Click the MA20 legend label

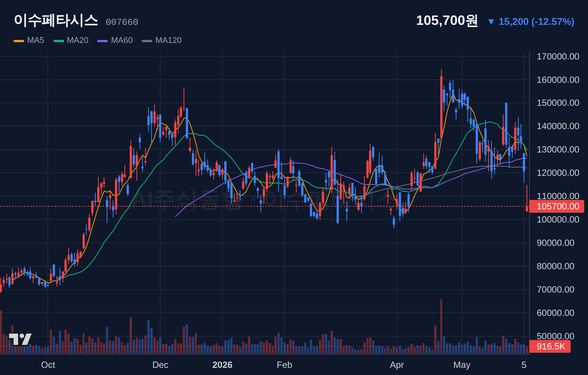(78, 40)
